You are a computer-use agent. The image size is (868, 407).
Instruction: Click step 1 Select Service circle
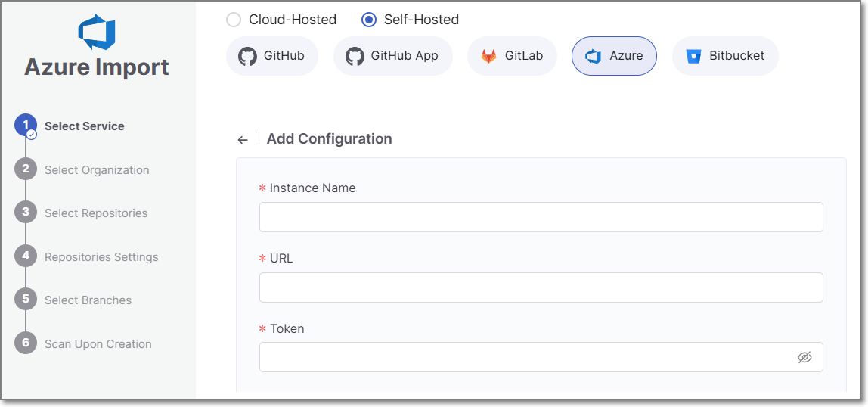pyautogui.click(x=26, y=126)
